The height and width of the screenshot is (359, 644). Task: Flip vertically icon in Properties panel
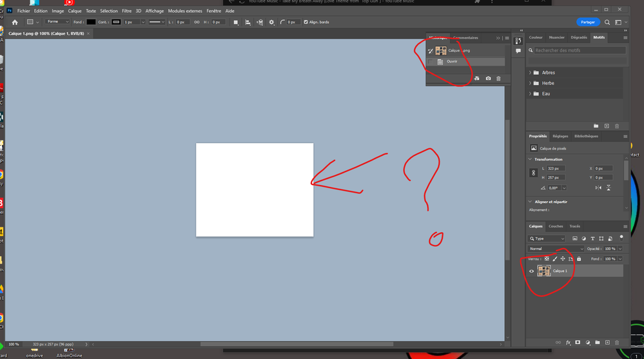(x=609, y=188)
